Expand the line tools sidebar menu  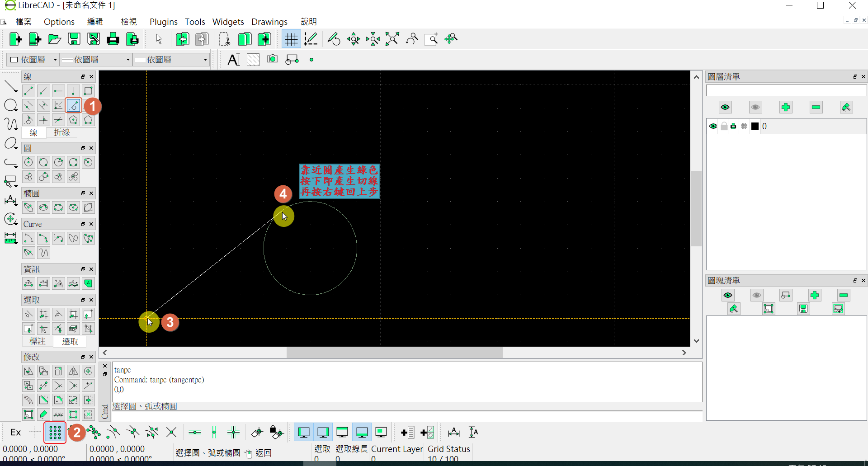point(11,87)
